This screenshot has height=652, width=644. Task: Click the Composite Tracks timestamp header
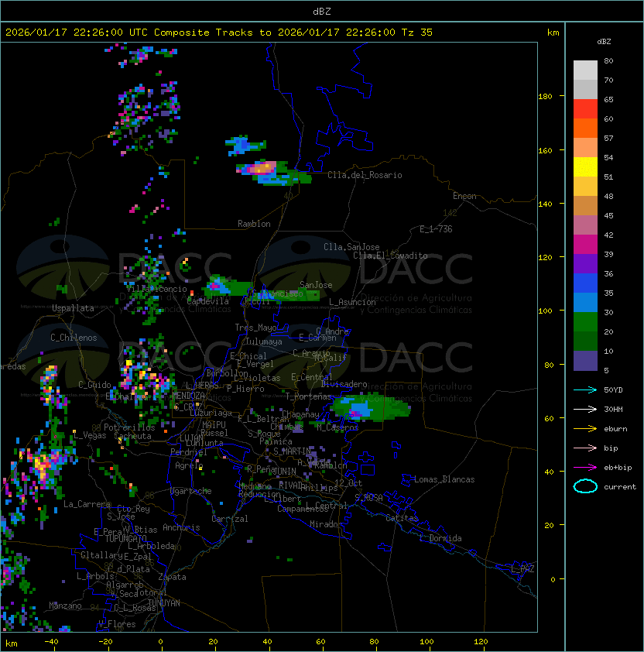point(219,33)
